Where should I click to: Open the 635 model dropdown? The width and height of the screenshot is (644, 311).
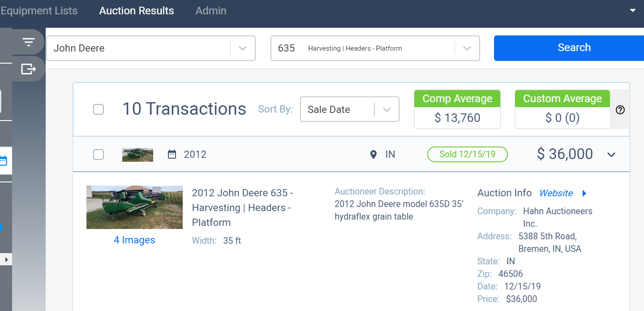[x=375, y=48]
